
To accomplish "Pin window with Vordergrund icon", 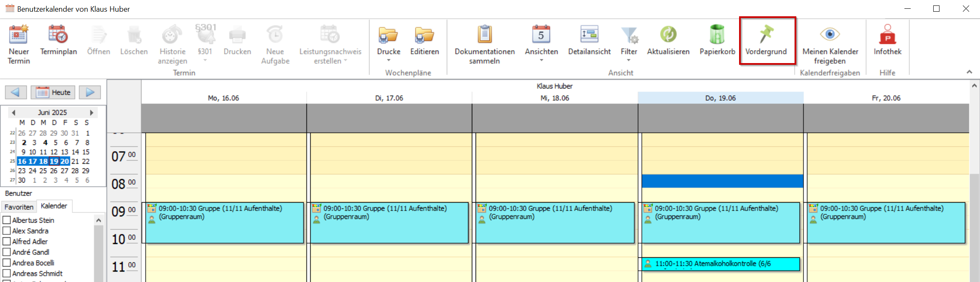I will point(766,34).
